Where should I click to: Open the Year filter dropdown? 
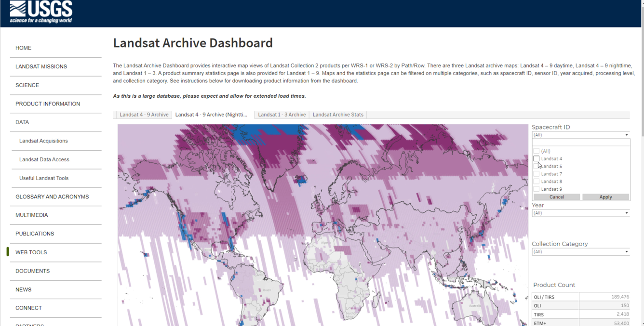tap(581, 213)
